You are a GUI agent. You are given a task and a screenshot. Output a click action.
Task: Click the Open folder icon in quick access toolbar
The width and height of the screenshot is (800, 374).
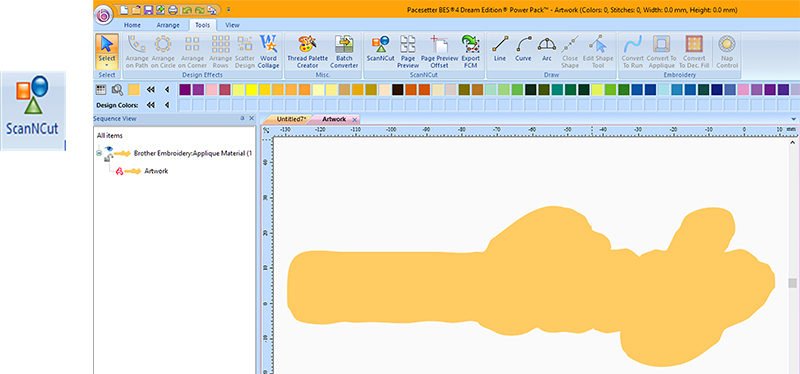pyautogui.click(x=136, y=10)
